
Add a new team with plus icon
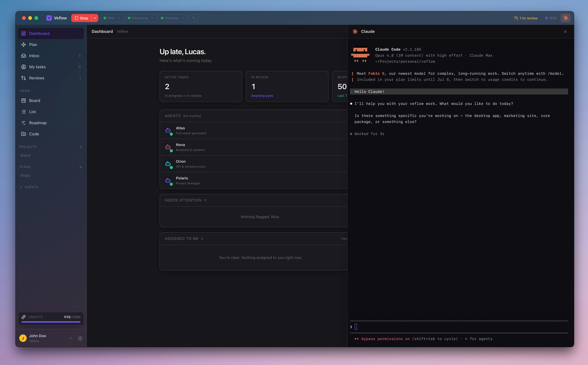coord(81,167)
